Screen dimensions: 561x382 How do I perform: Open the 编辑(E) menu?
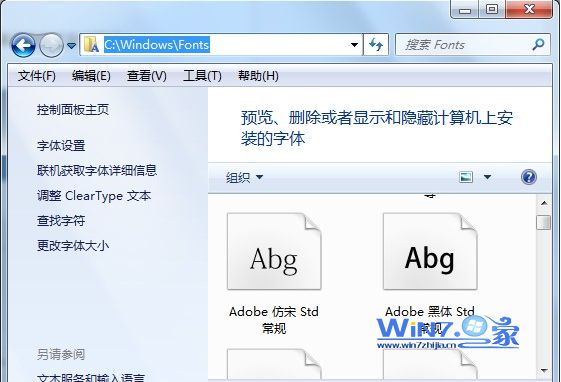(x=91, y=76)
